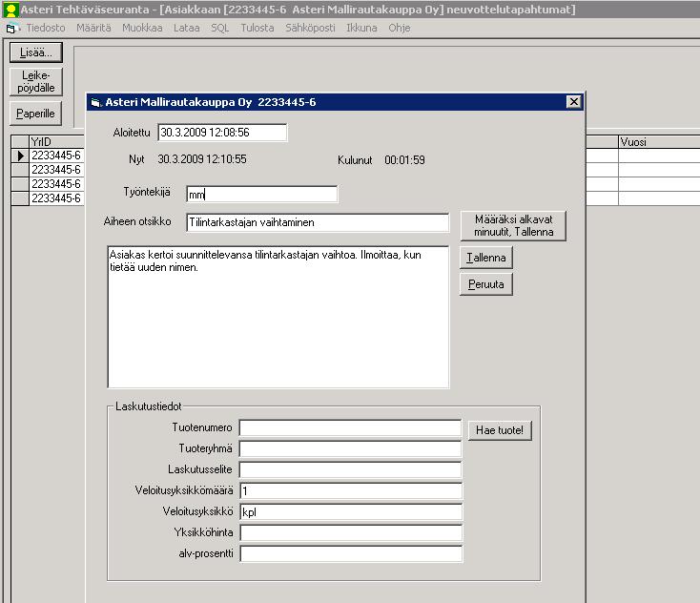Image resolution: width=700 pixels, height=603 pixels.
Task: Click into the large notes text area
Action: (x=278, y=317)
